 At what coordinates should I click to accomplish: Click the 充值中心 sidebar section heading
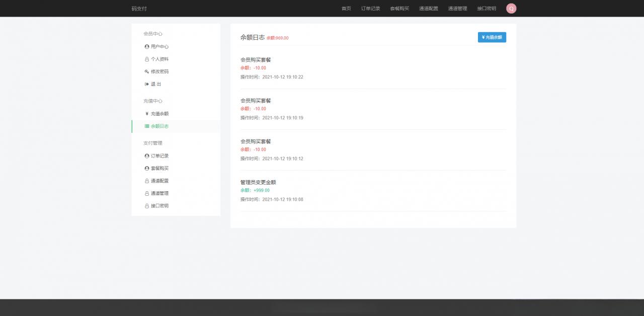pyautogui.click(x=153, y=101)
